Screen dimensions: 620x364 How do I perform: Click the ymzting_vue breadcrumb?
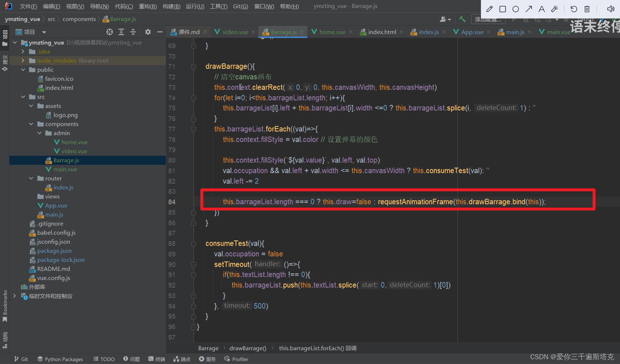pos(22,19)
